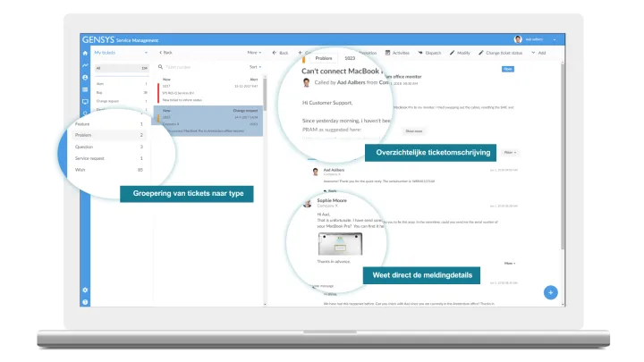Open the statistics chart icon in sidebar

click(x=85, y=65)
